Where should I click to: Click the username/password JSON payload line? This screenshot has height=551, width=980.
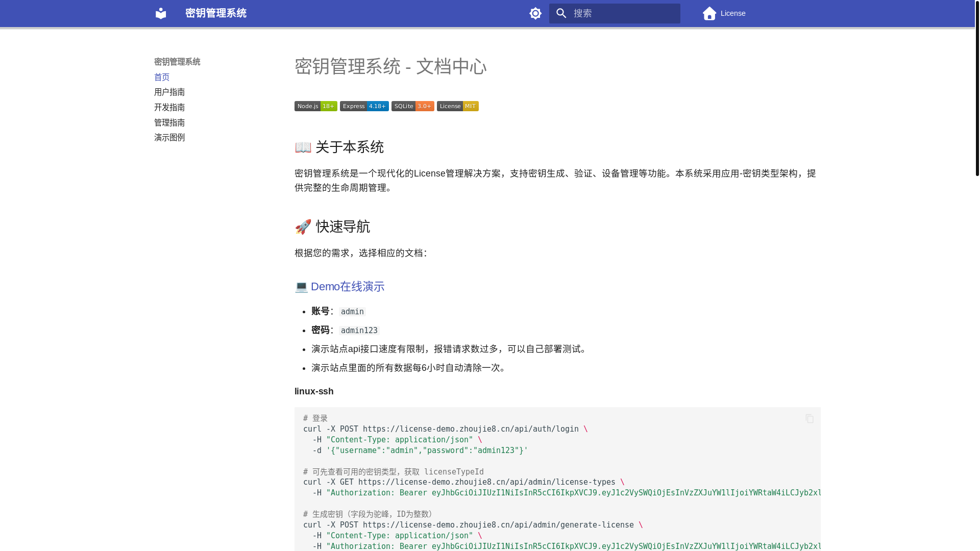(420, 450)
